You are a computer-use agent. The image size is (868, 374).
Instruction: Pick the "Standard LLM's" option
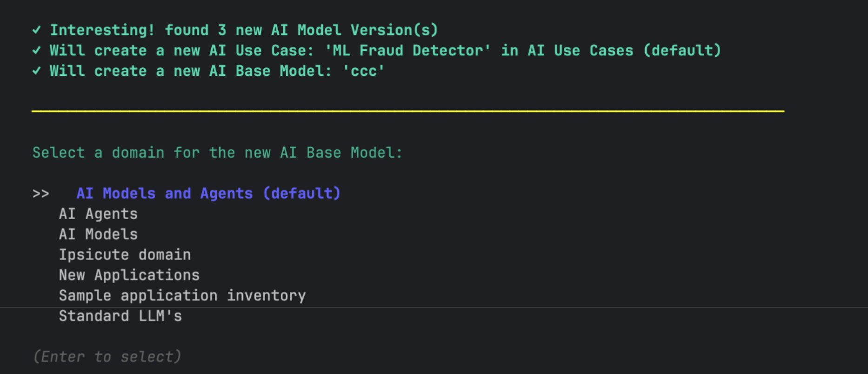[120, 316]
